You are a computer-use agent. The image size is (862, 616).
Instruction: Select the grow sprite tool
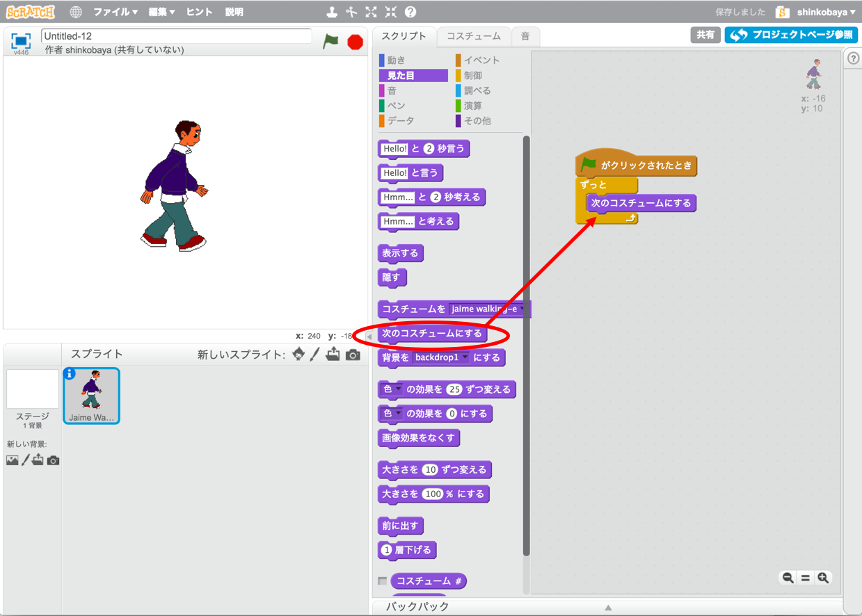(x=372, y=12)
